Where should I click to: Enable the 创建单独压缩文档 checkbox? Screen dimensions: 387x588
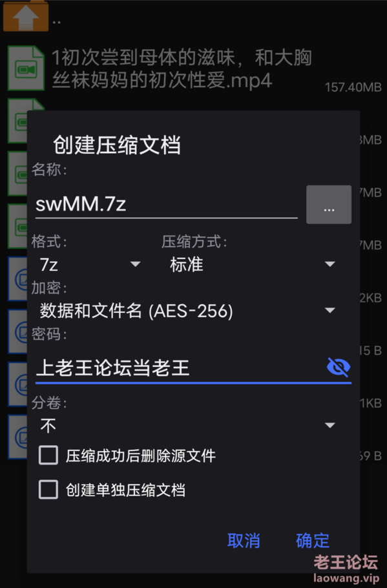click(x=48, y=489)
